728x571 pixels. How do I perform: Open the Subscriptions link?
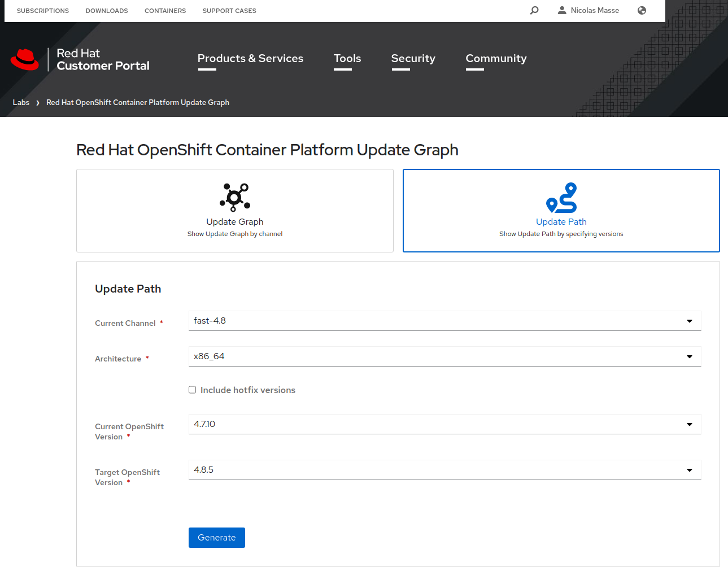tap(43, 11)
